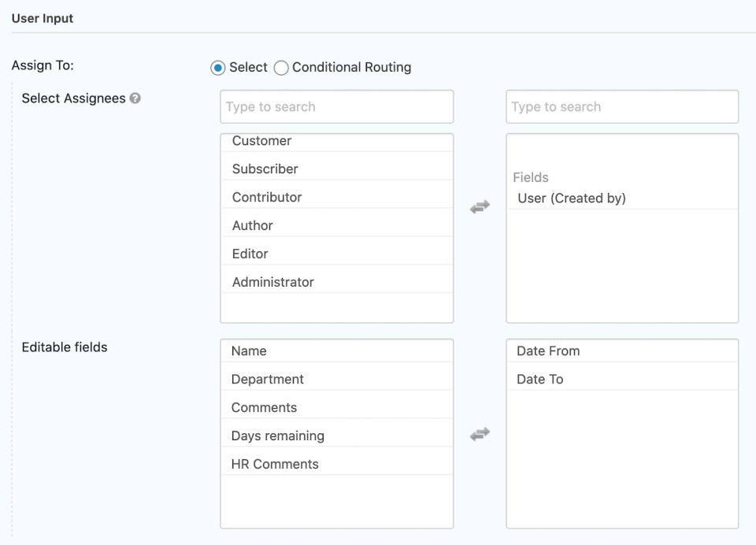
Task: Click User (Created by) in selected assignees
Action: pyautogui.click(x=571, y=198)
